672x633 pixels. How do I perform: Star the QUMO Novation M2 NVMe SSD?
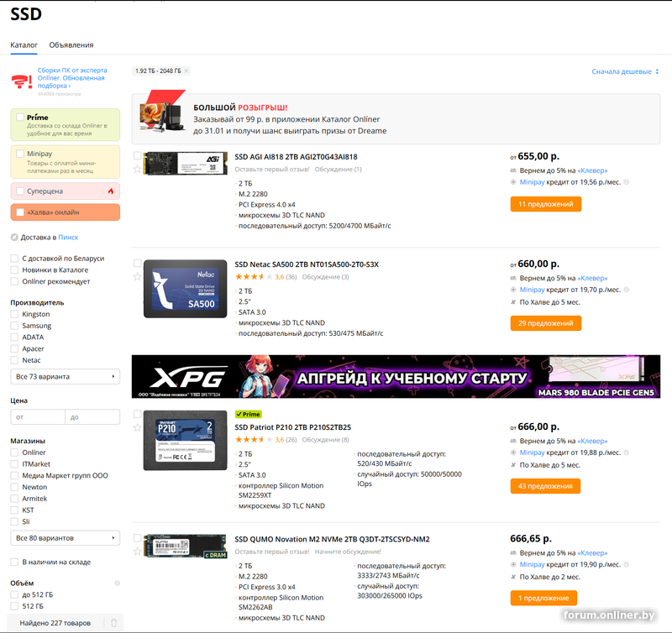coord(137,552)
